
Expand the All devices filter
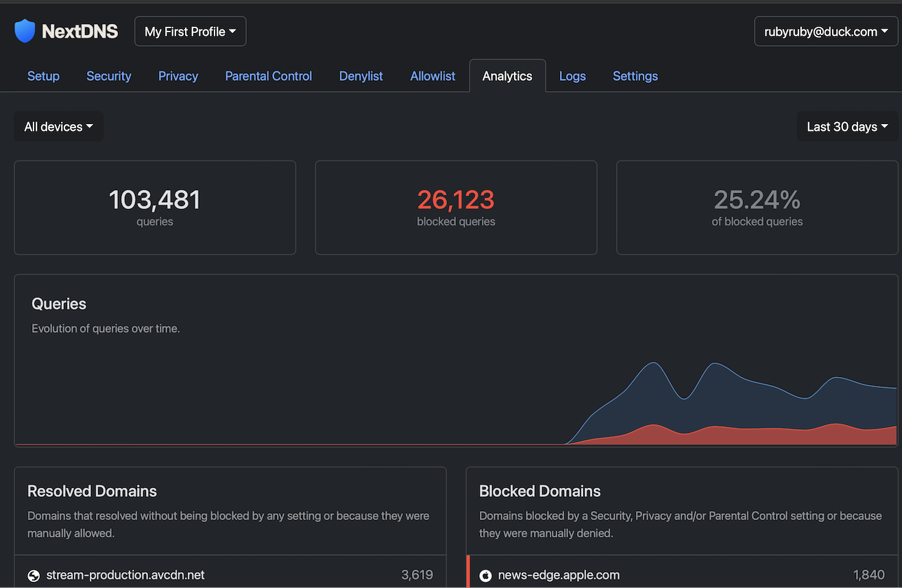pyautogui.click(x=59, y=127)
